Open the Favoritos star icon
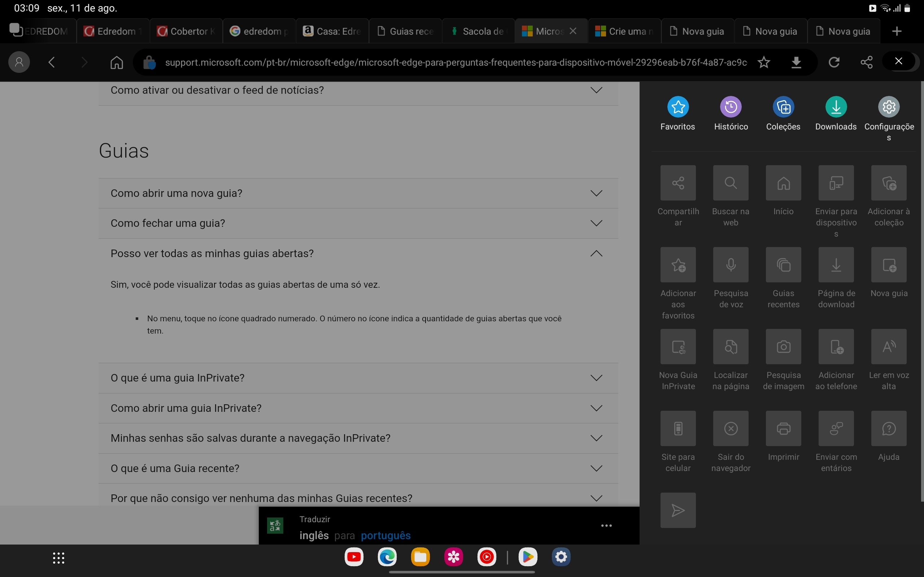 click(678, 107)
